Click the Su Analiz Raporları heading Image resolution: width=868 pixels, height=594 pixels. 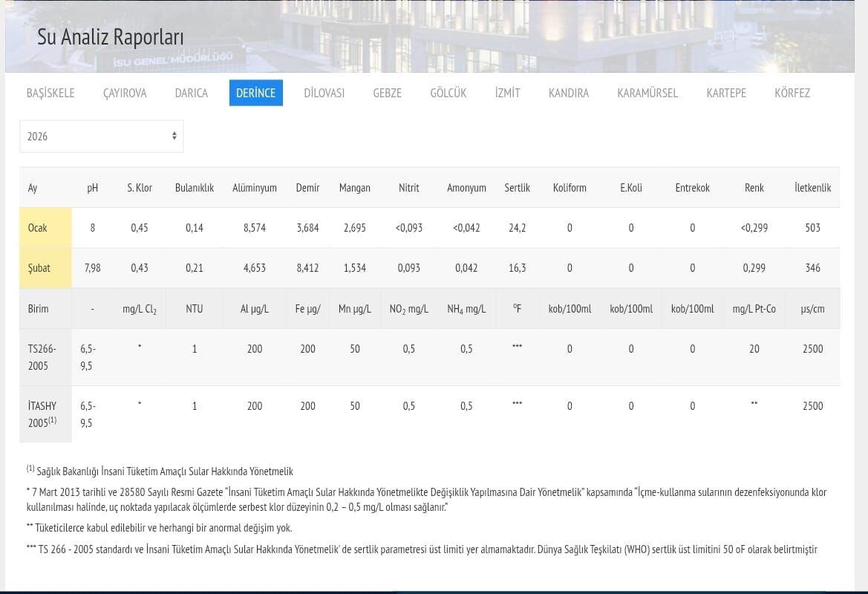[111, 37]
